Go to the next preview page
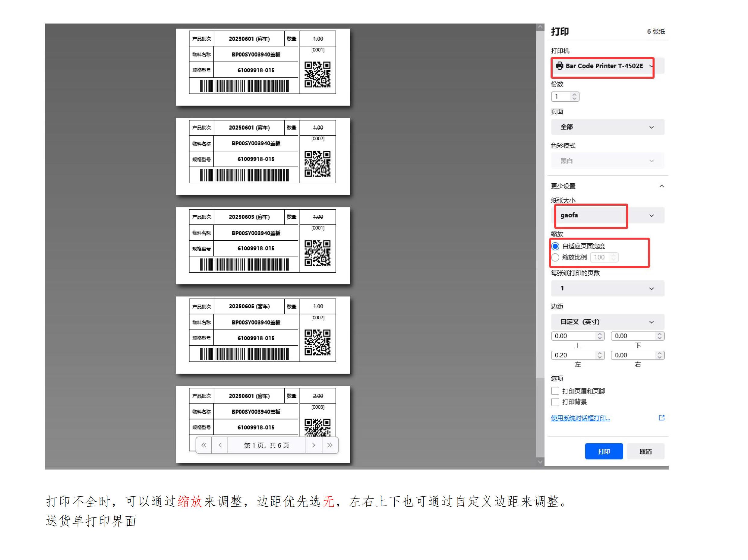The image size is (748, 560). pos(314,445)
